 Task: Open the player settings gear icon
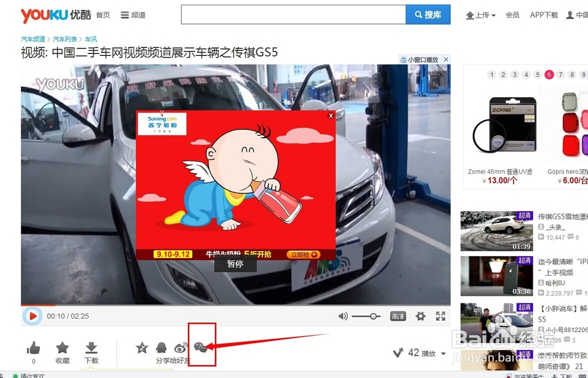[x=420, y=316]
